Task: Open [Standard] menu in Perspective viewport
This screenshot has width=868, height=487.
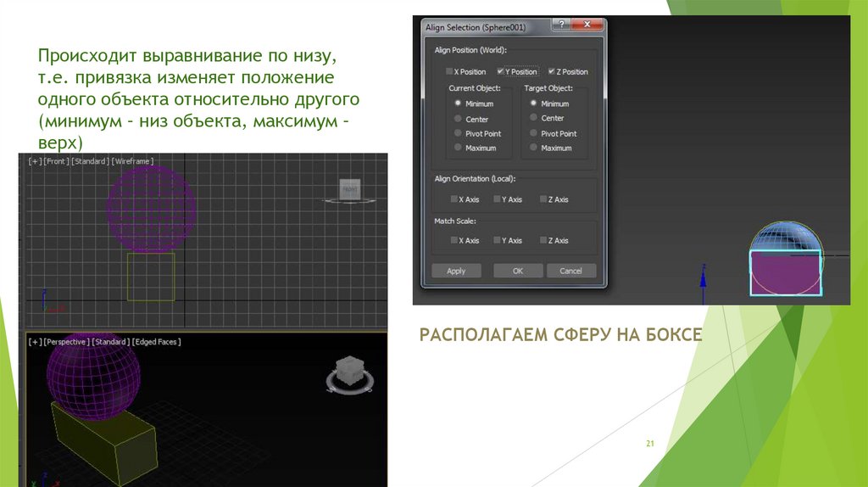Action: (111, 342)
